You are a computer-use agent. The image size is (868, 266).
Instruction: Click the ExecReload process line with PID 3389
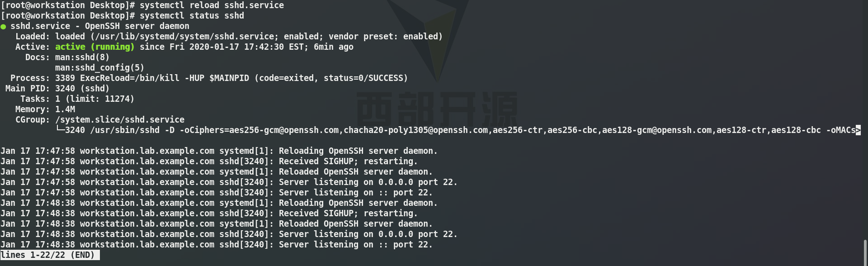(231, 78)
